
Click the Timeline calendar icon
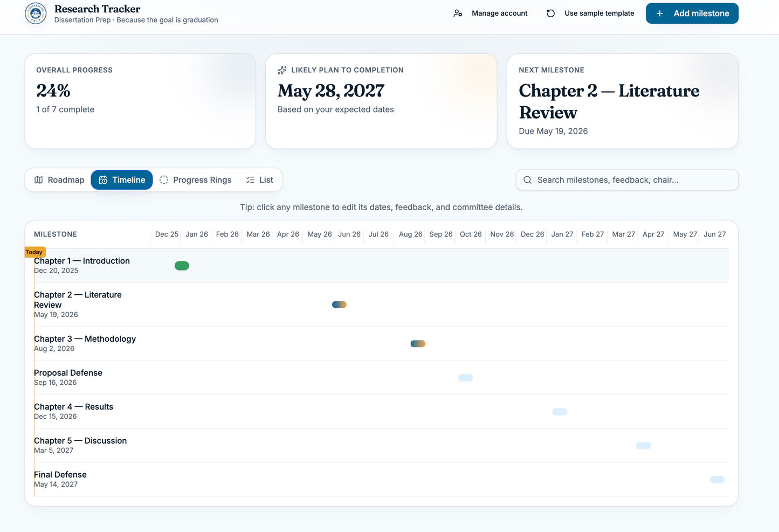(103, 180)
